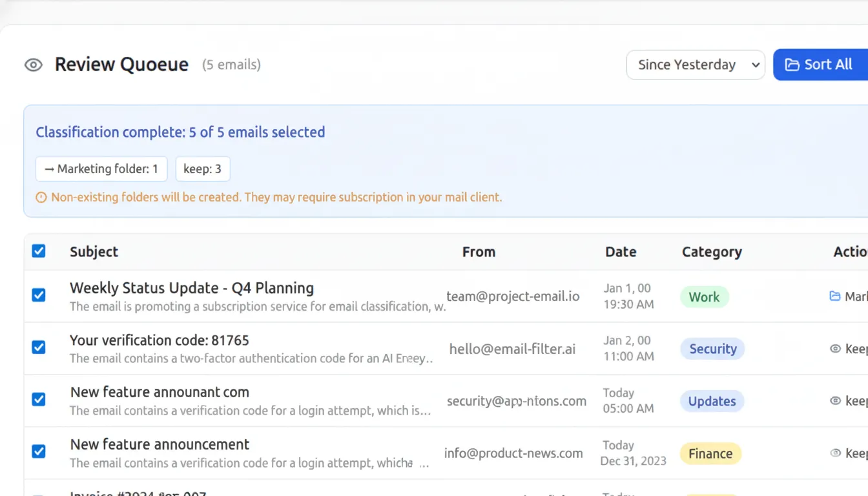This screenshot has width=868, height=496.
Task: Click the Category column header
Action: coord(711,252)
